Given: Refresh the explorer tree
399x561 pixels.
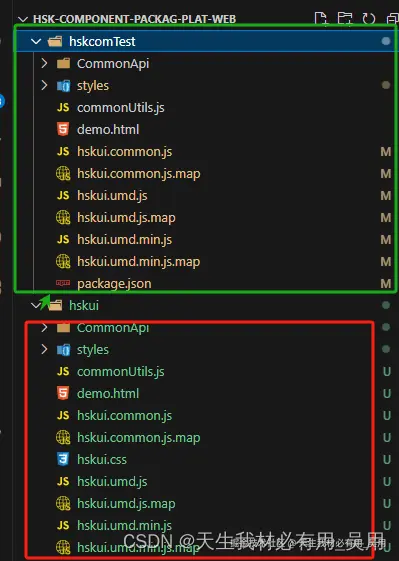Looking at the screenshot, I should point(369,18).
